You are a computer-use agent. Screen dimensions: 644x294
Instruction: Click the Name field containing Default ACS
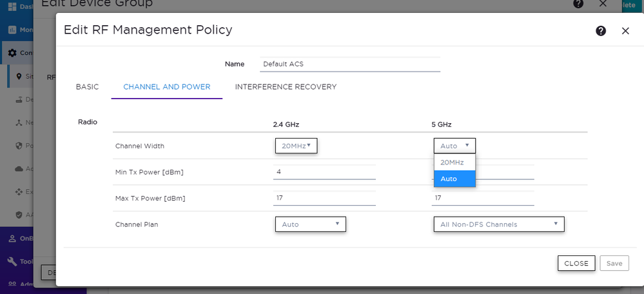coord(349,64)
